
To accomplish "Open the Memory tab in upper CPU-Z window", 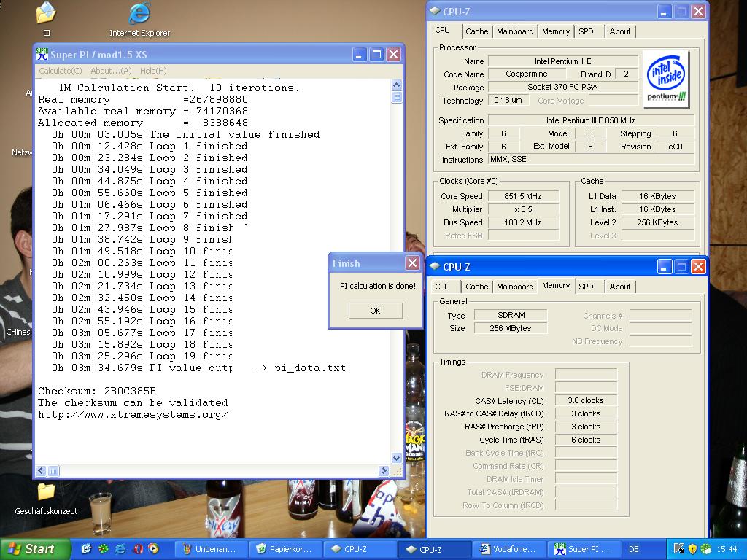I will point(556,31).
